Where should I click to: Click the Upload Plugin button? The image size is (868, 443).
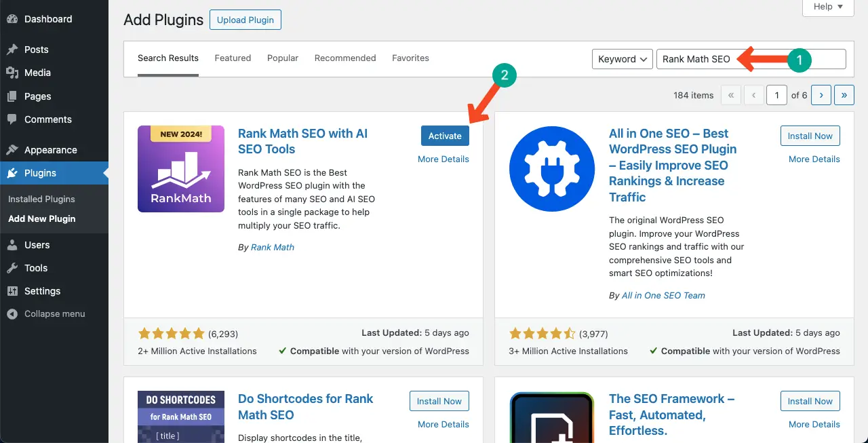pyautogui.click(x=245, y=20)
